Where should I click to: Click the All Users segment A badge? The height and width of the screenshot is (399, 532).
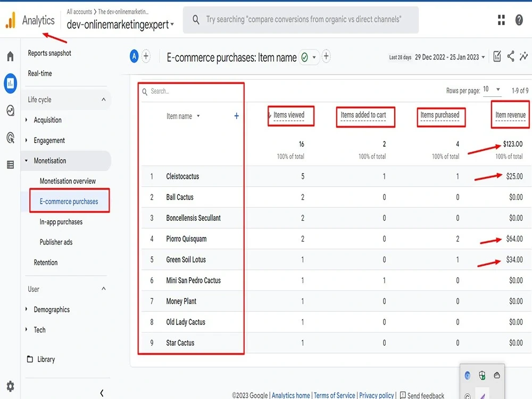134,56
